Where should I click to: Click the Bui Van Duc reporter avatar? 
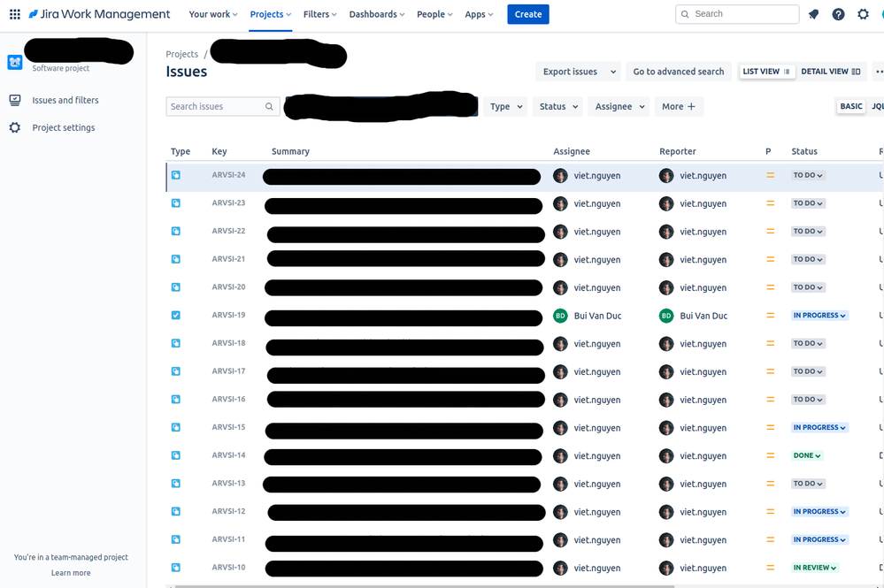[666, 316]
